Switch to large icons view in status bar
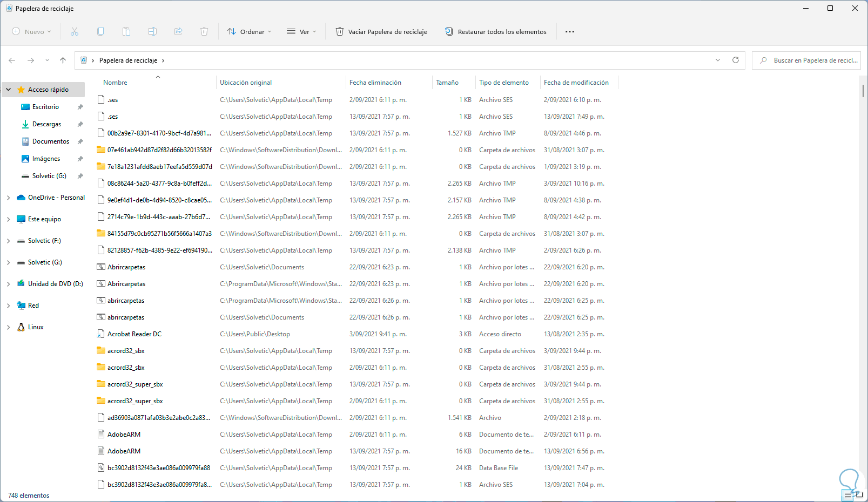 (859, 495)
